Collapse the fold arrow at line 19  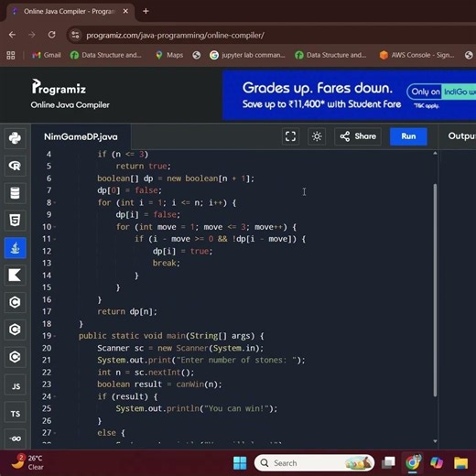click(55, 336)
